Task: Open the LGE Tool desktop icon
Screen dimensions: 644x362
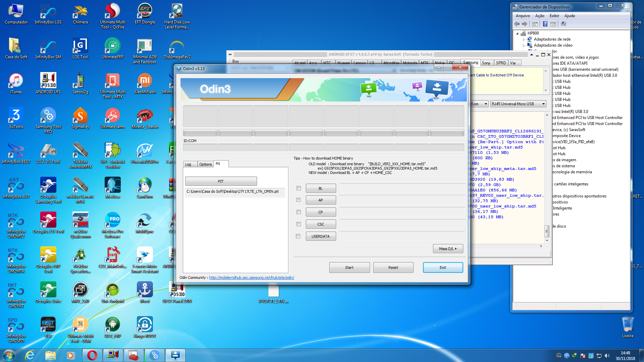Action: [x=80, y=49]
